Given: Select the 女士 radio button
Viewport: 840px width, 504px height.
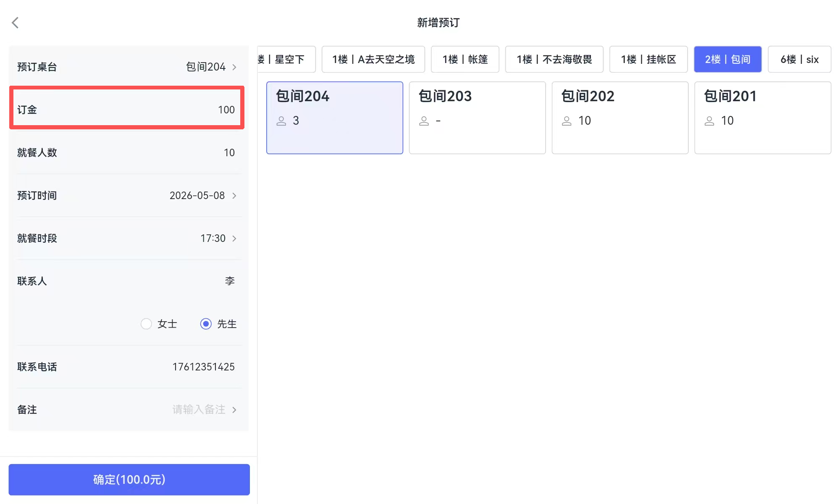Looking at the screenshot, I should click(x=146, y=324).
